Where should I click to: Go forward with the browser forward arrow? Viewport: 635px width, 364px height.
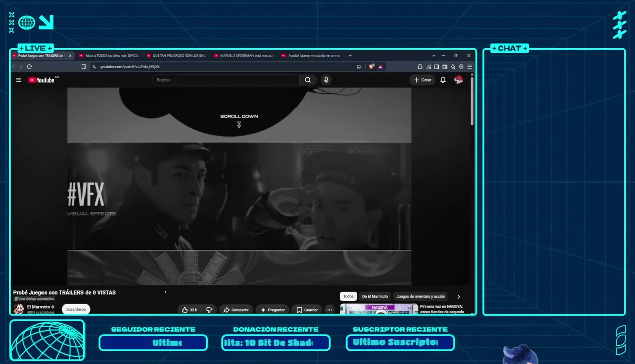click(x=21, y=66)
